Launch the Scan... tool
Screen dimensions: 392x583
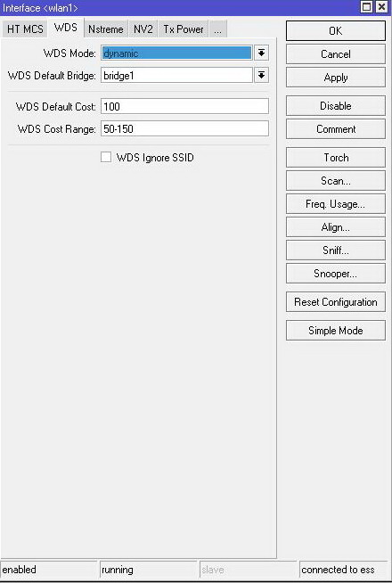point(336,181)
